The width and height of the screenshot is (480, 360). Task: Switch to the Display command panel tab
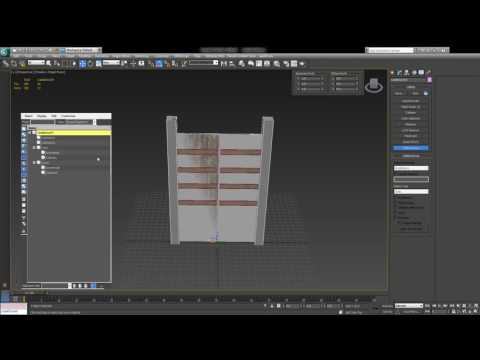point(421,72)
